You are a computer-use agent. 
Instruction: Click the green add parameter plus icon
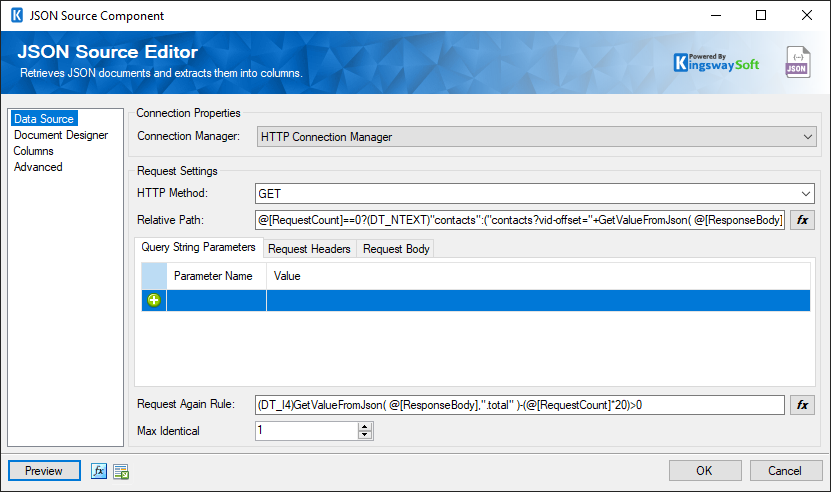[x=154, y=300]
